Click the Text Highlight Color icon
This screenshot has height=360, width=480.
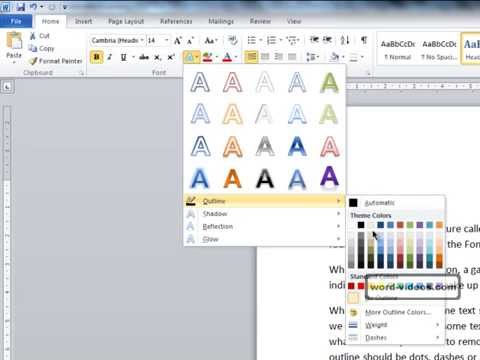tap(207, 57)
